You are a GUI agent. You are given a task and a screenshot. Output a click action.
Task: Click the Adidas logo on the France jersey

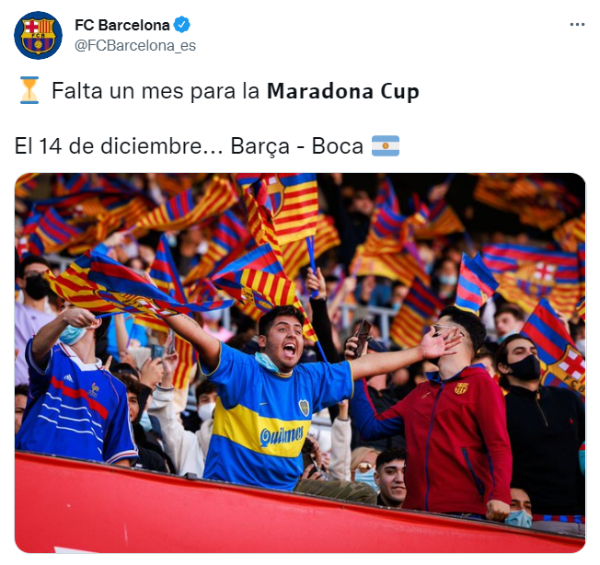(x=68, y=378)
